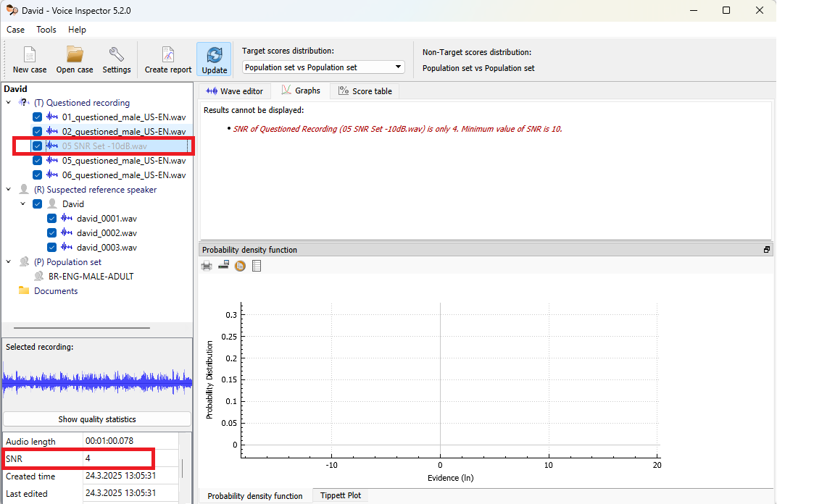Uncheck 06_questioned_male_US-EN.wav checkbox
The width and height of the screenshot is (835, 504).
(37, 175)
